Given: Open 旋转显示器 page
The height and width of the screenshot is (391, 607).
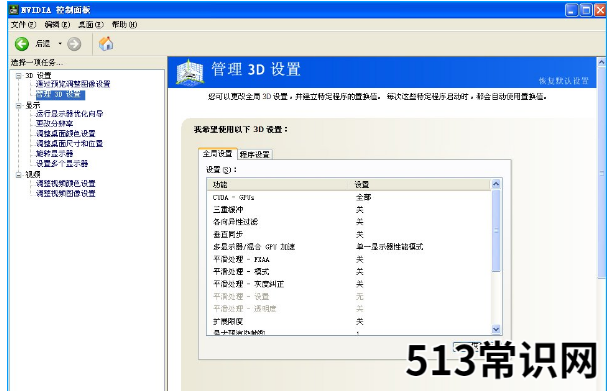Looking at the screenshot, I should pos(54,154).
